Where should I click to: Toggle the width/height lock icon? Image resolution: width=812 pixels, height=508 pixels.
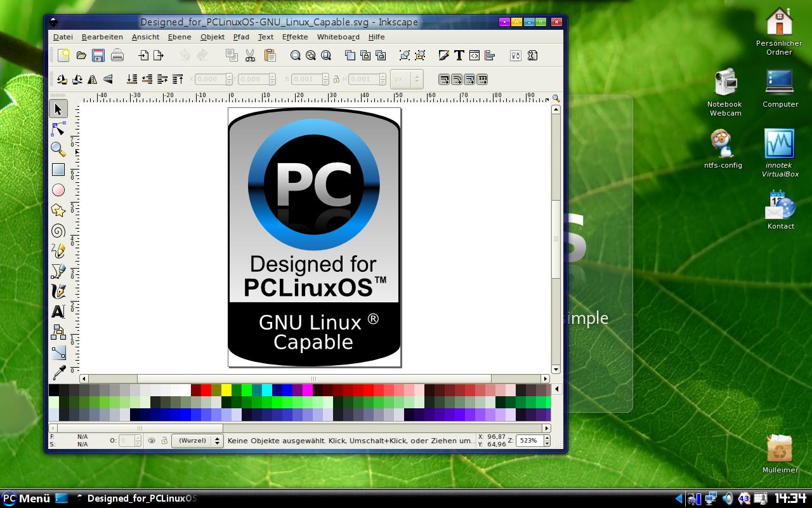[336, 79]
